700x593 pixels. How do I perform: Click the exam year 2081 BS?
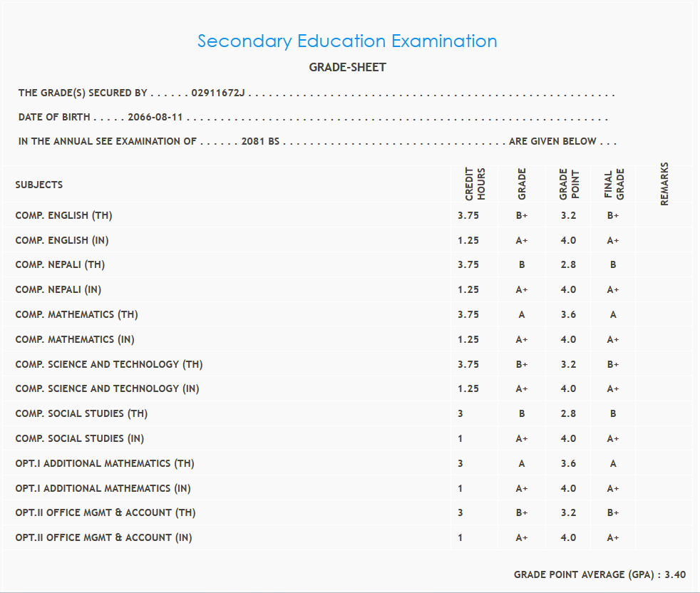click(260, 141)
